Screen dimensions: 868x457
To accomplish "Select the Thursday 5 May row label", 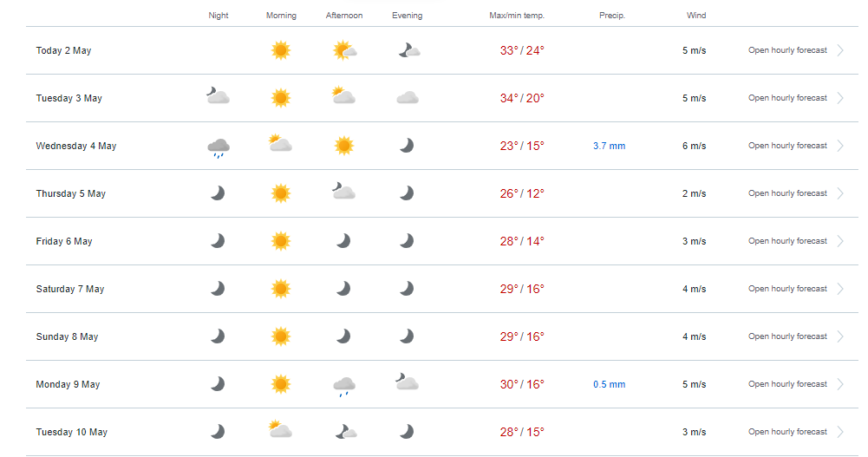I will [x=71, y=193].
